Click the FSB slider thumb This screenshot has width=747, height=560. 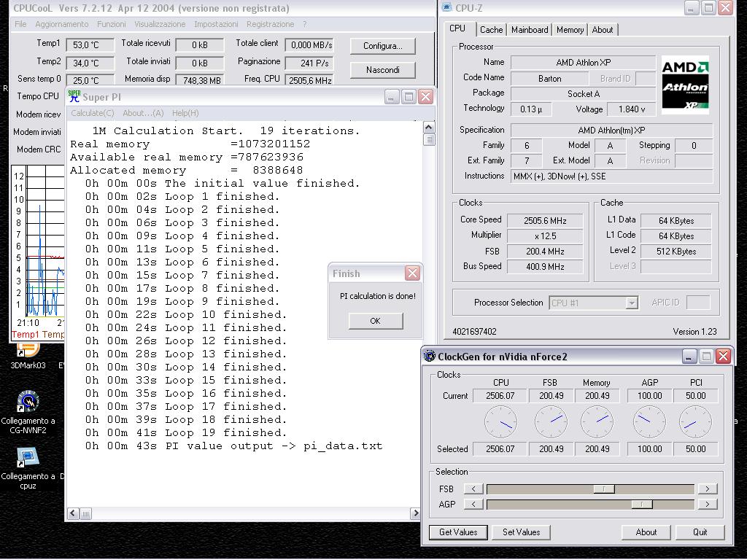[604, 489]
